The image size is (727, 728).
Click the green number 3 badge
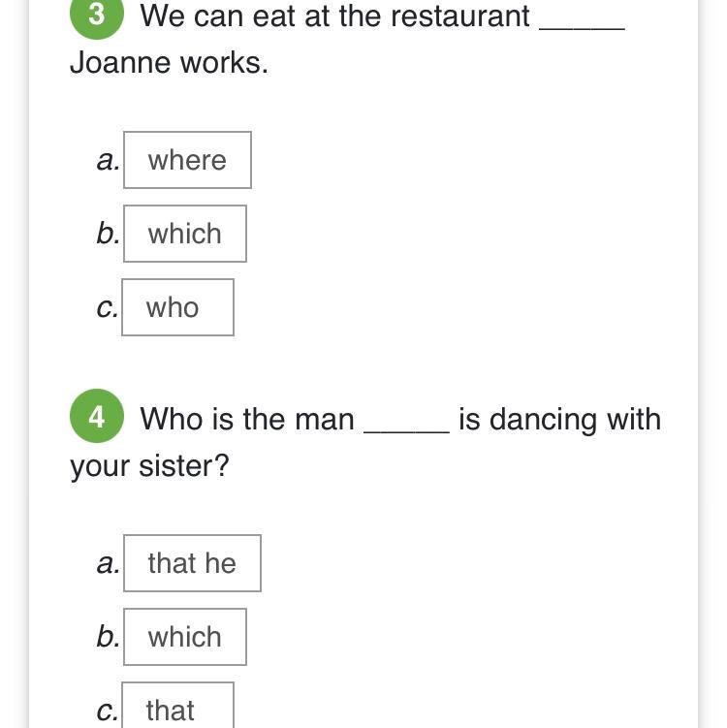pos(96,16)
